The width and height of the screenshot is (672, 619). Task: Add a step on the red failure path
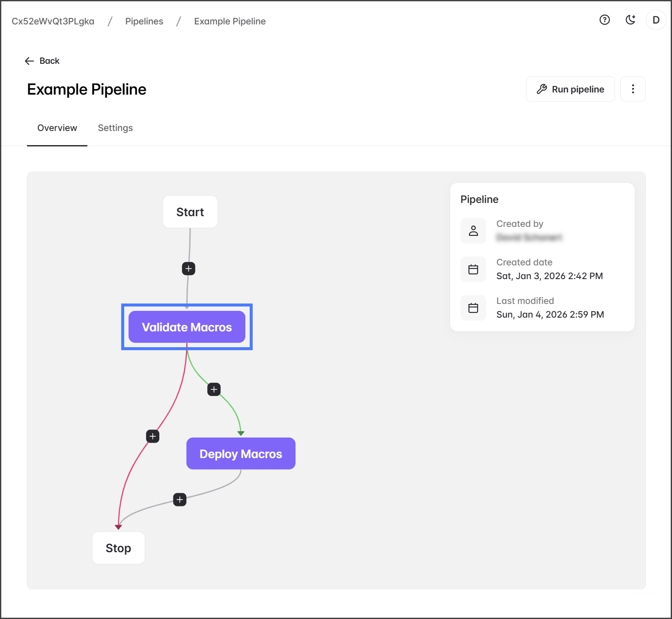click(153, 436)
